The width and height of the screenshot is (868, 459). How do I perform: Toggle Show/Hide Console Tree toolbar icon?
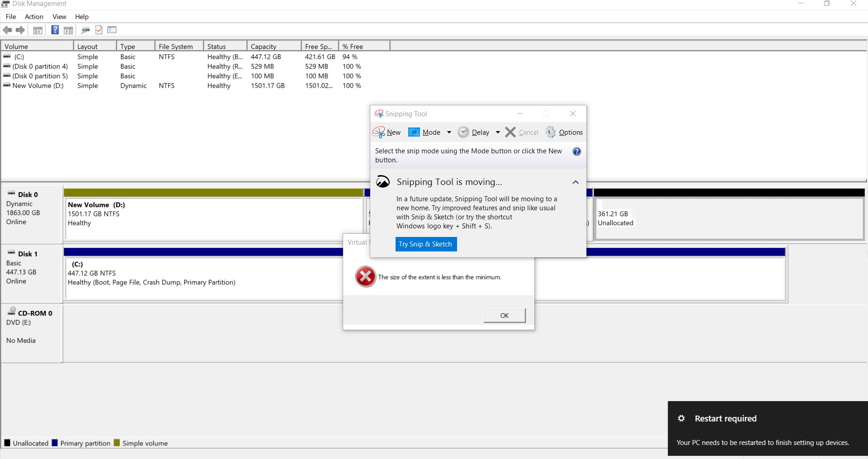(x=38, y=30)
